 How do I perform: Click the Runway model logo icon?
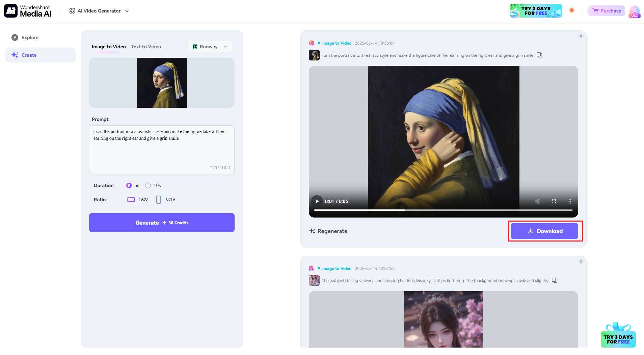point(195,47)
